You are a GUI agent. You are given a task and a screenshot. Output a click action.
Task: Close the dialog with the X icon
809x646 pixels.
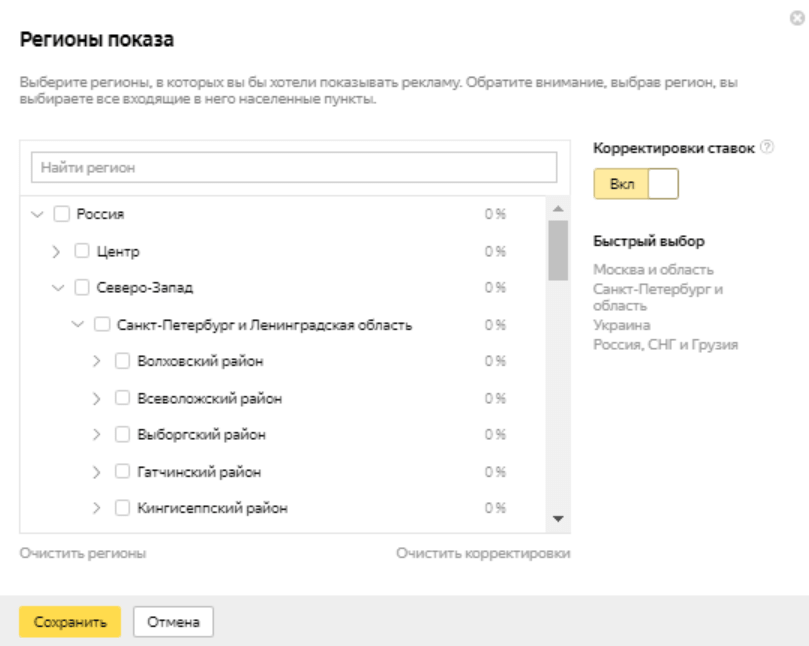click(x=797, y=19)
